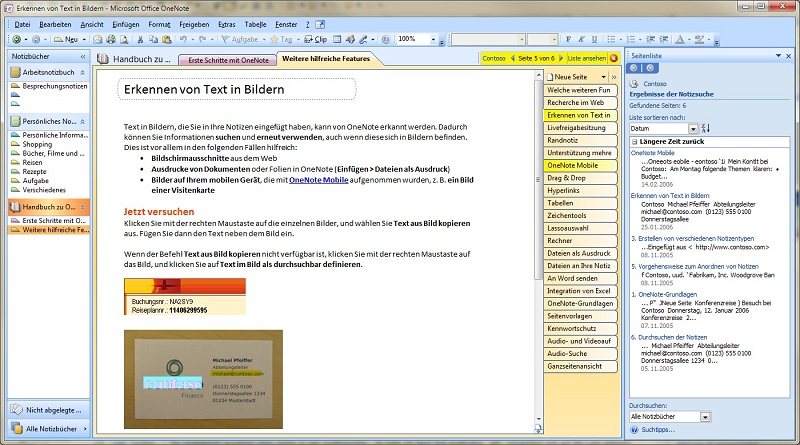Click the Alle Notizbücher button
This screenshot has width=800, height=445.
point(49,429)
